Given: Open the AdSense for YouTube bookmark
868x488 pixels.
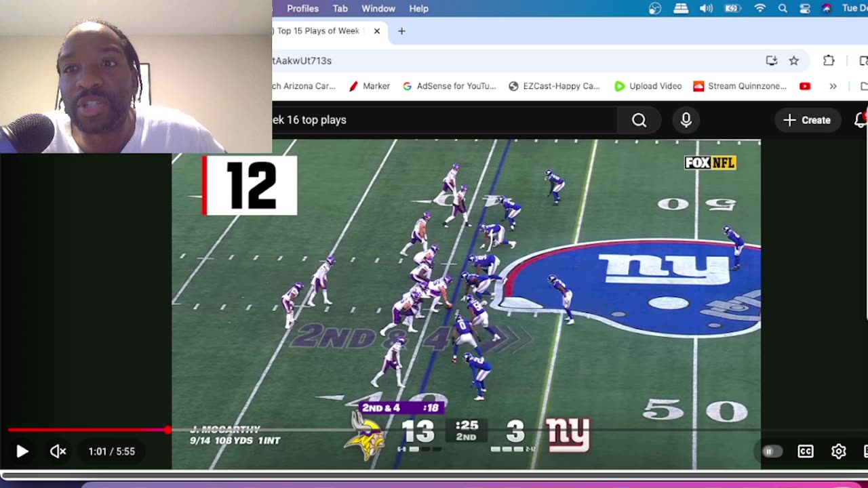Looking at the screenshot, I should (449, 86).
